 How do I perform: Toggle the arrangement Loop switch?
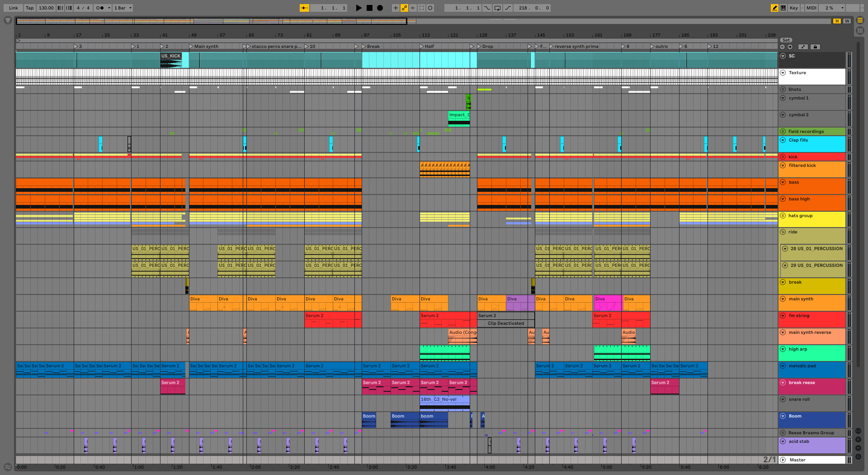point(497,8)
